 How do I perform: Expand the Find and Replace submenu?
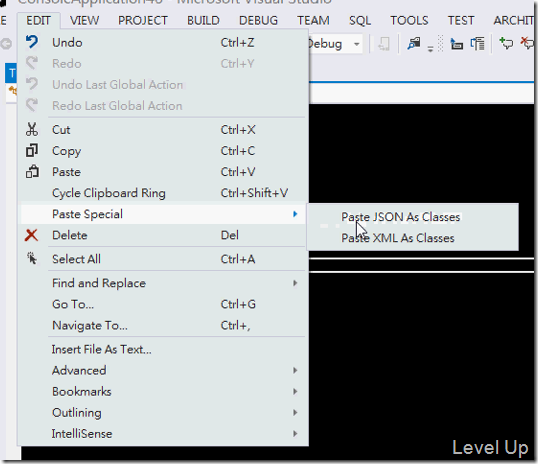[295, 283]
